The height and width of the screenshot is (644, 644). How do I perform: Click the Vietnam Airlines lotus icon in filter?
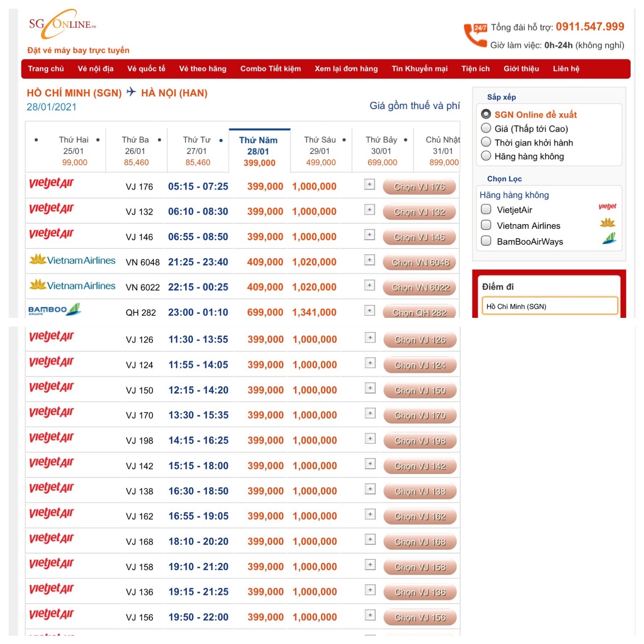[608, 223]
